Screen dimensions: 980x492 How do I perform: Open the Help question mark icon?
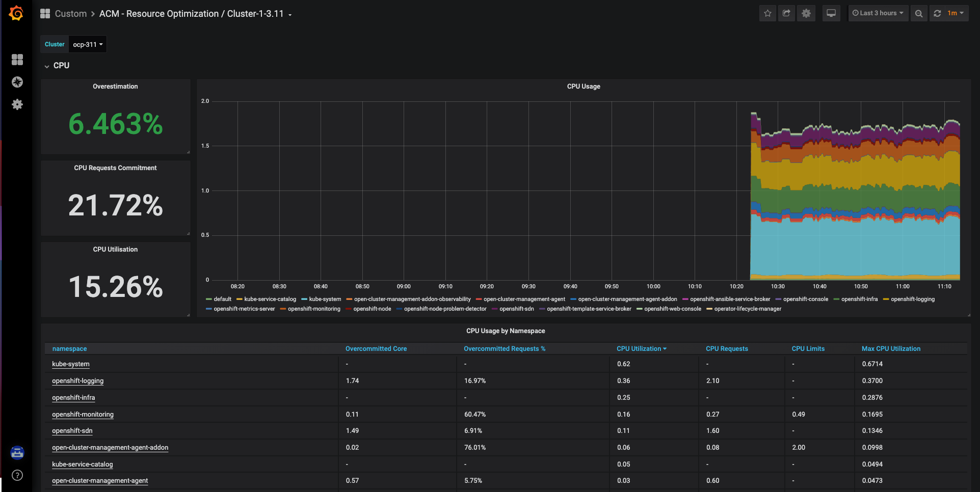[17, 475]
